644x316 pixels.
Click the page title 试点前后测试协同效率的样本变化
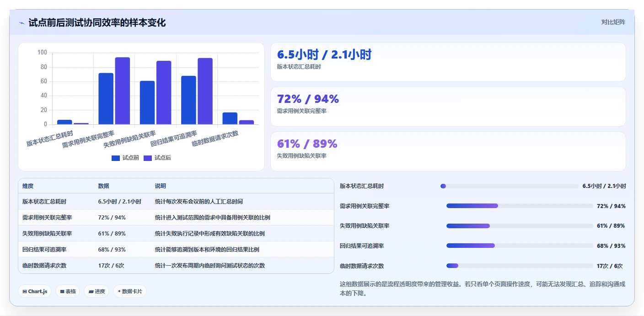pyautogui.click(x=97, y=23)
